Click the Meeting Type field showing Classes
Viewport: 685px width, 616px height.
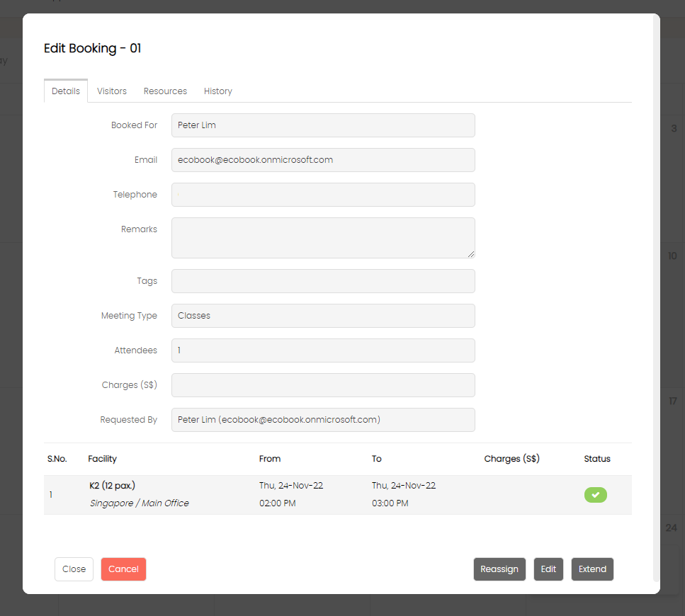[323, 316]
